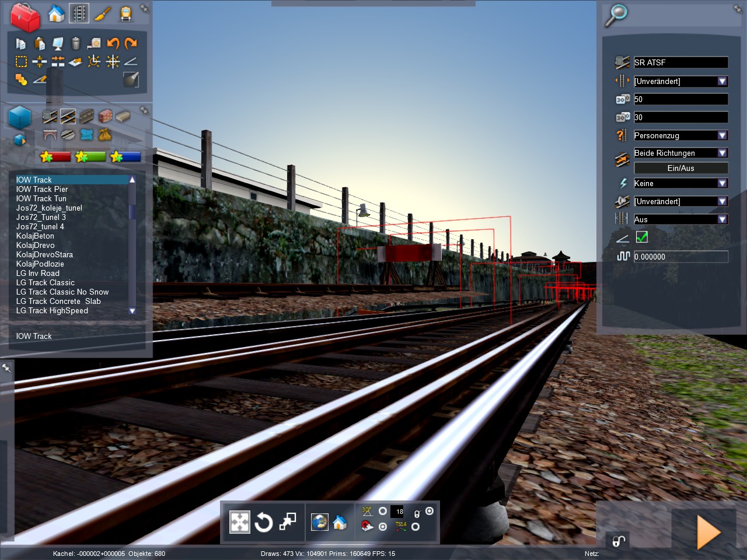Open the first '[Unverändert]' dropdown
The width and height of the screenshot is (747, 560).
(681, 81)
